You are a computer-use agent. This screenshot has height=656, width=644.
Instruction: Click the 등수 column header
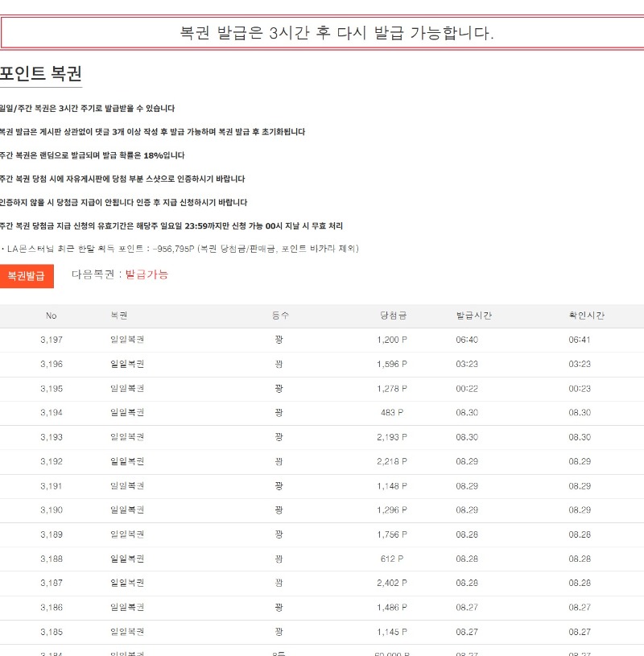coord(280,316)
